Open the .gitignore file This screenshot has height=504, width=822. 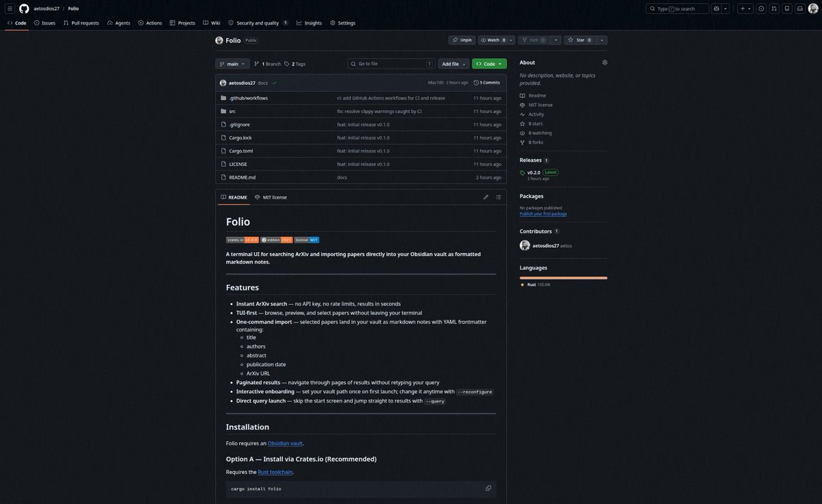point(239,125)
